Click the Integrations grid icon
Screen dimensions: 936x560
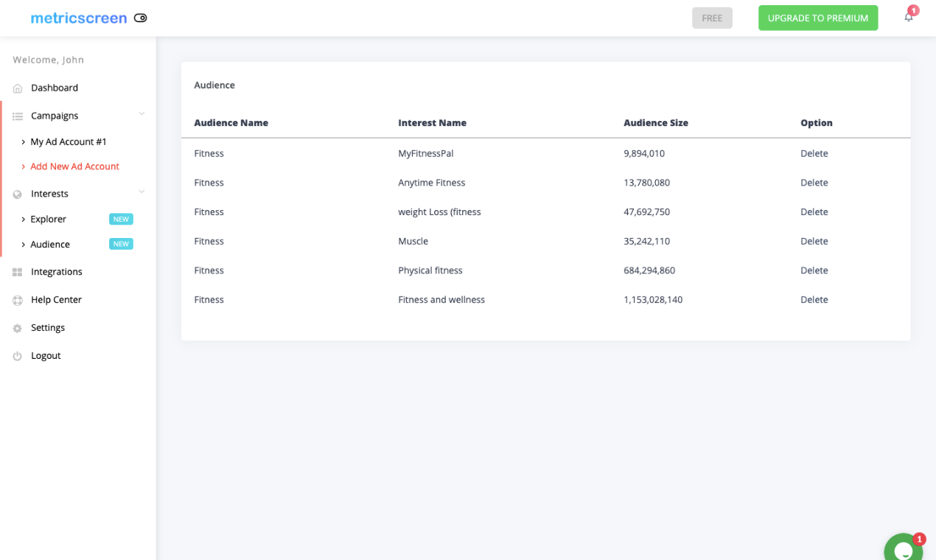tap(18, 273)
